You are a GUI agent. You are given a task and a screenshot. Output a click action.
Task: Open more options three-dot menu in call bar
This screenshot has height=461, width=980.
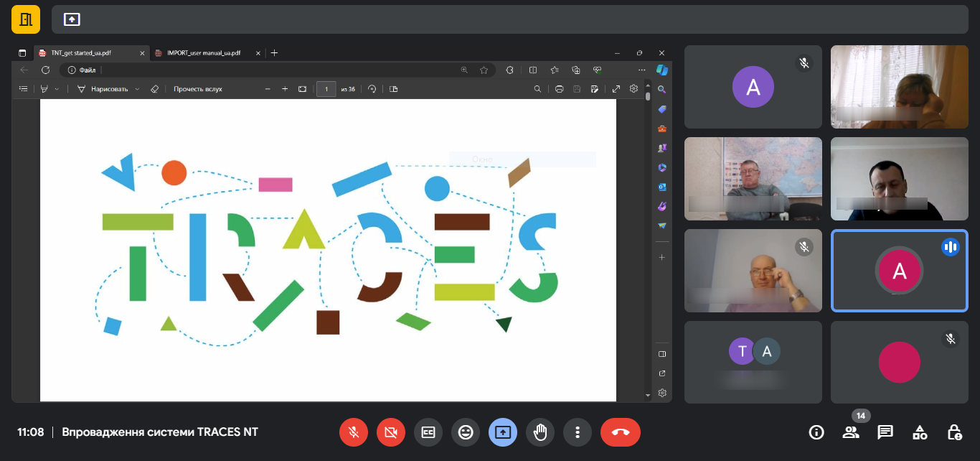pos(578,432)
